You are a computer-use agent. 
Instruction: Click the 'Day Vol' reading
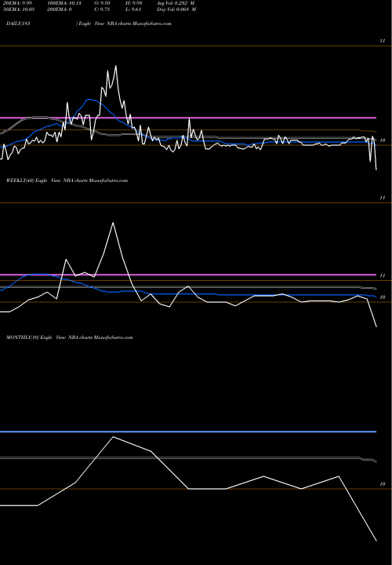[176, 9]
